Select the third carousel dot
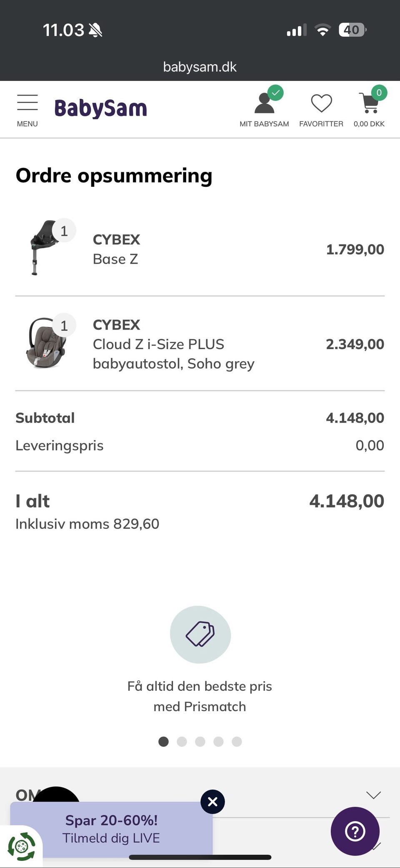The width and height of the screenshot is (400, 868). (200, 741)
